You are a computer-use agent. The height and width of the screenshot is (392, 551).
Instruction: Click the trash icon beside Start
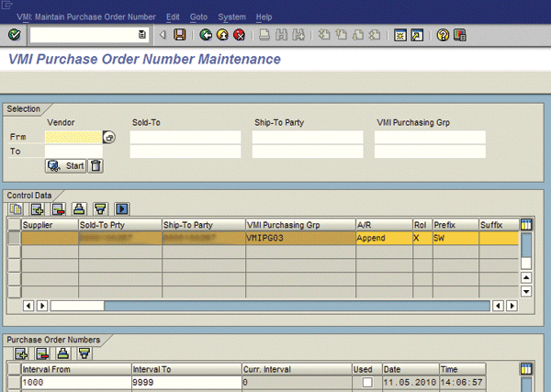tap(96, 166)
